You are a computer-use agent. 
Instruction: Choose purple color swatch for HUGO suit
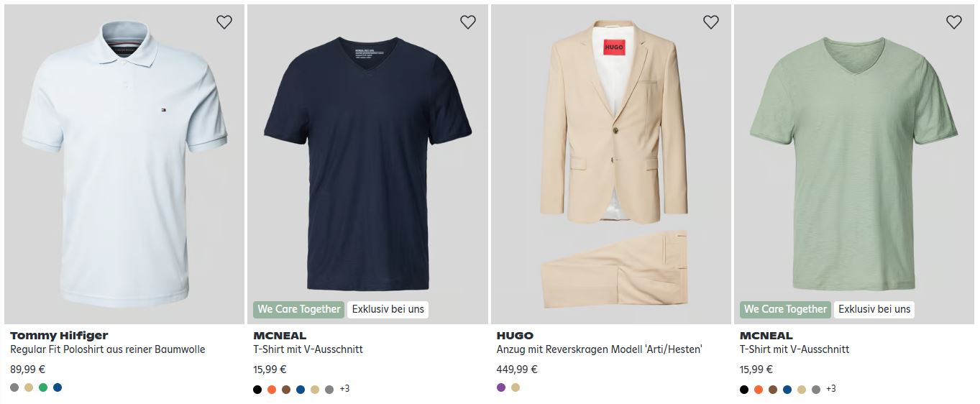click(x=501, y=387)
